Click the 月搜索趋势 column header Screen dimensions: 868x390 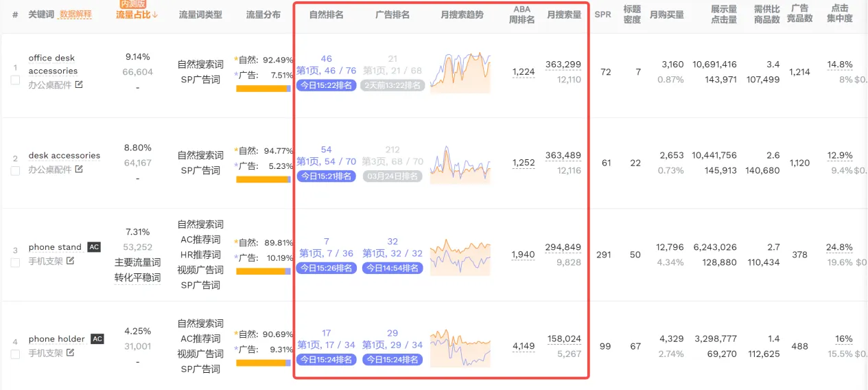[x=462, y=14]
